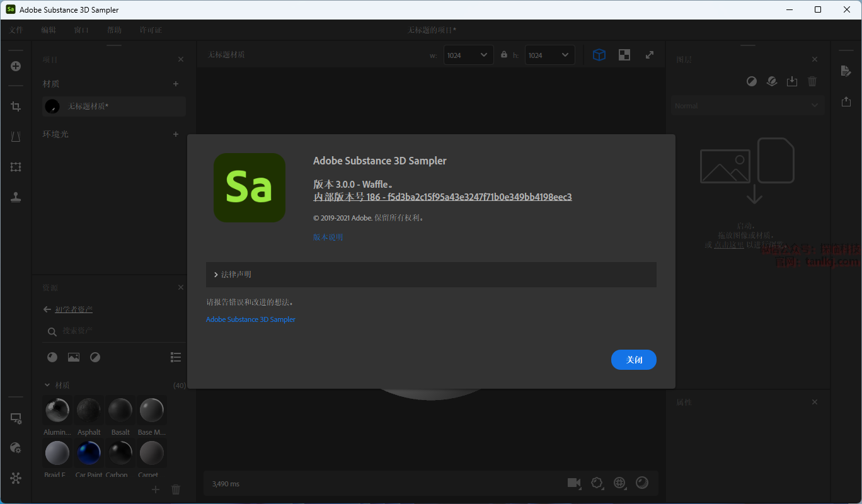Click the shaded sphere icon in viewport bar
The image size is (862, 504).
[642, 483]
